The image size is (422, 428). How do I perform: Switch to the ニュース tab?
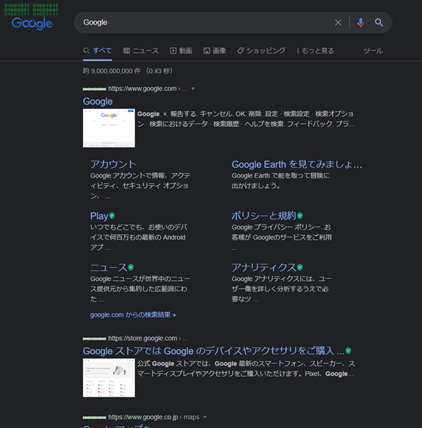click(x=141, y=51)
